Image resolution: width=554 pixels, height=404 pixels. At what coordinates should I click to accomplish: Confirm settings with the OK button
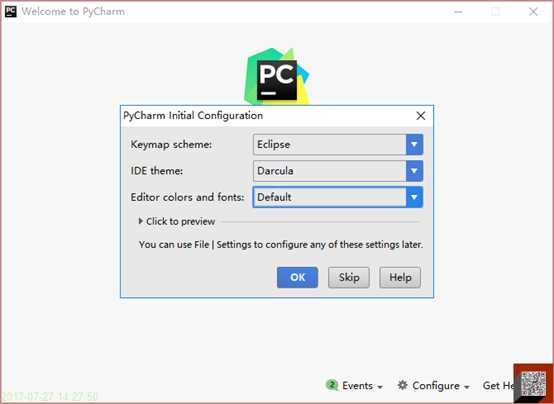click(x=297, y=277)
